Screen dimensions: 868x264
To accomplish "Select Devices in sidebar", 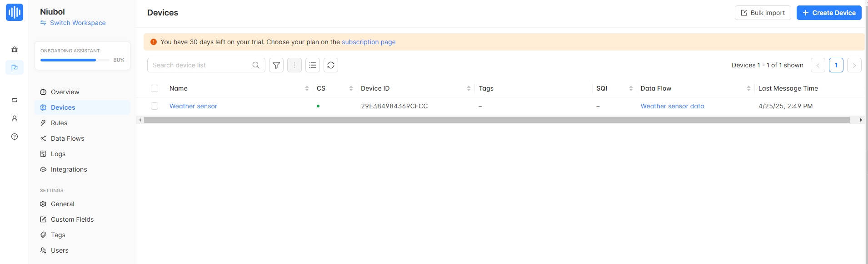I will [x=82, y=107].
